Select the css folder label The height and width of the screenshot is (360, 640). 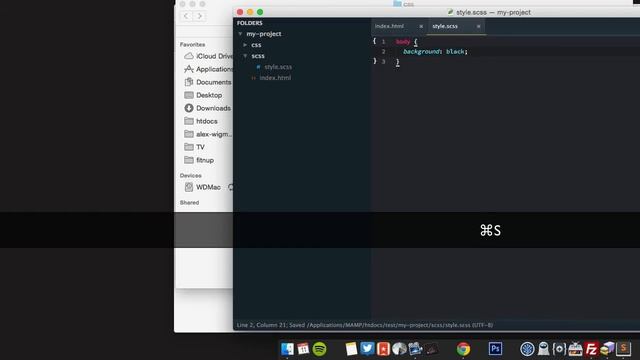[x=256, y=45]
